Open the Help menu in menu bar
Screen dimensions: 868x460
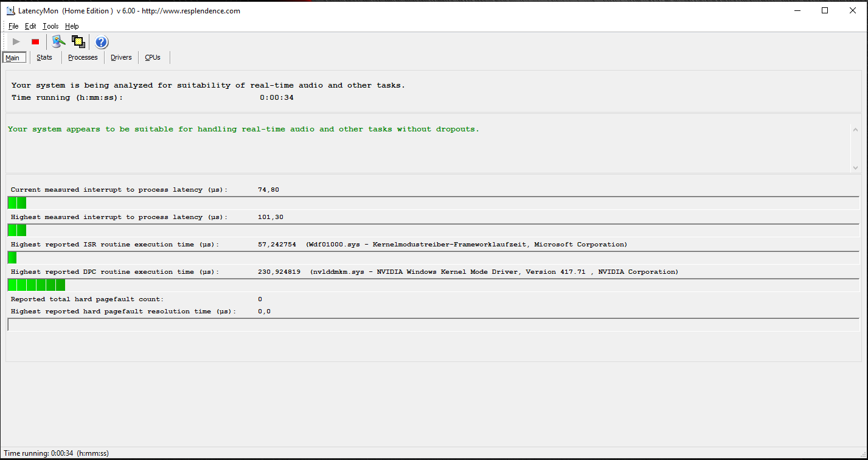click(72, 26)
